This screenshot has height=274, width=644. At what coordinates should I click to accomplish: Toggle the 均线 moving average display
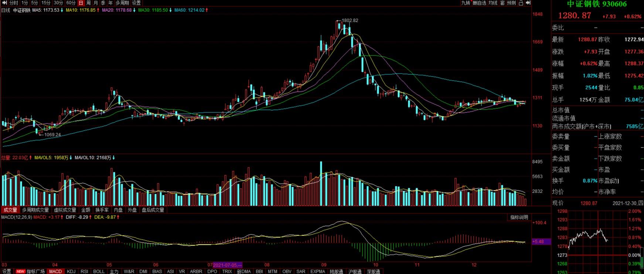click(493, 3)
